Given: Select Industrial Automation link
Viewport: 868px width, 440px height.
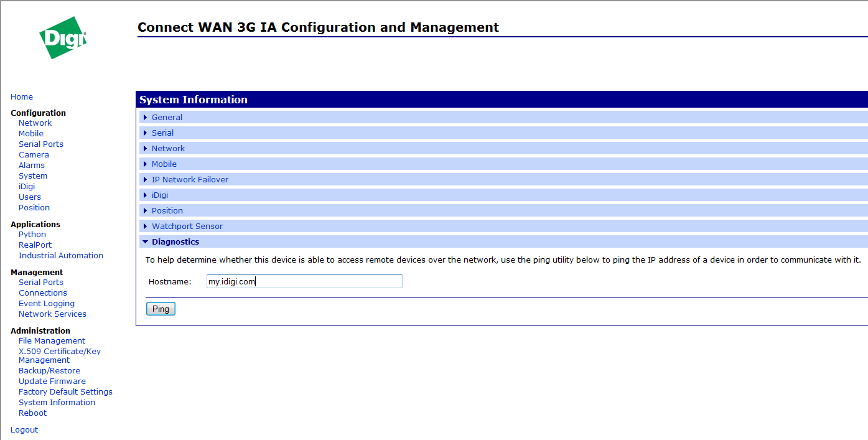Looking at the screenshot, I should (x=61, y=256).
